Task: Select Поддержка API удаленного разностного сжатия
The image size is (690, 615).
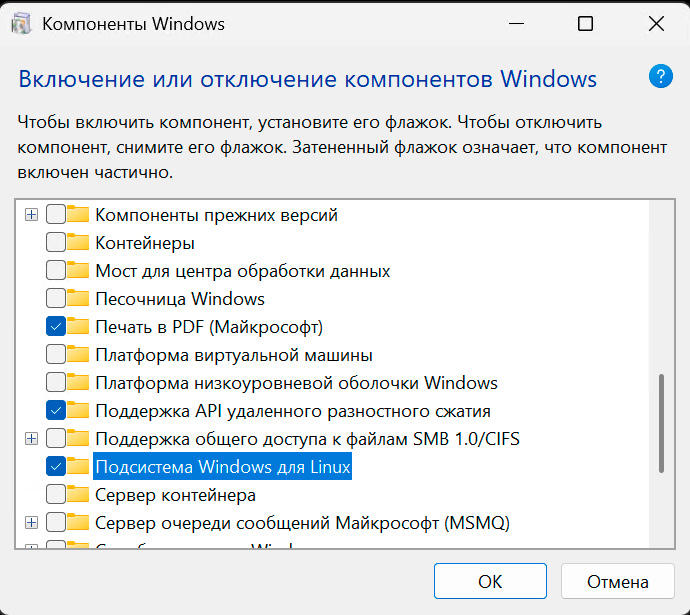Action: click(x=292, y=411)
